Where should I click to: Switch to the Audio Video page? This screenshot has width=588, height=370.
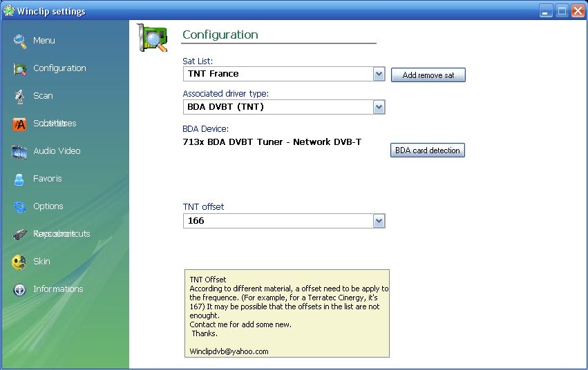point(57,151)
